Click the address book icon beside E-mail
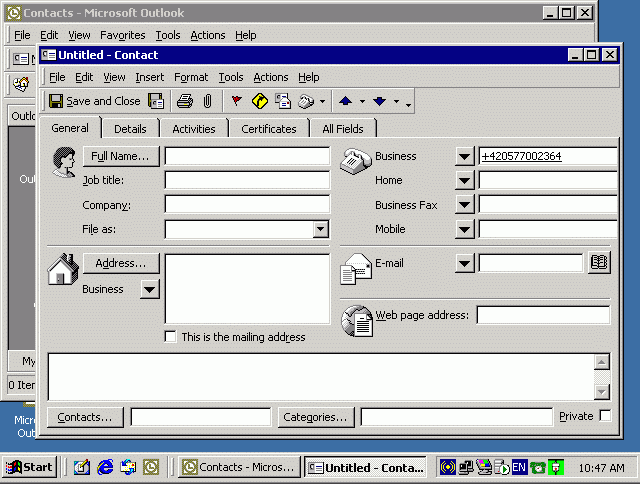Viewport: 640px width, 484px height. click(x=599, y=262)
